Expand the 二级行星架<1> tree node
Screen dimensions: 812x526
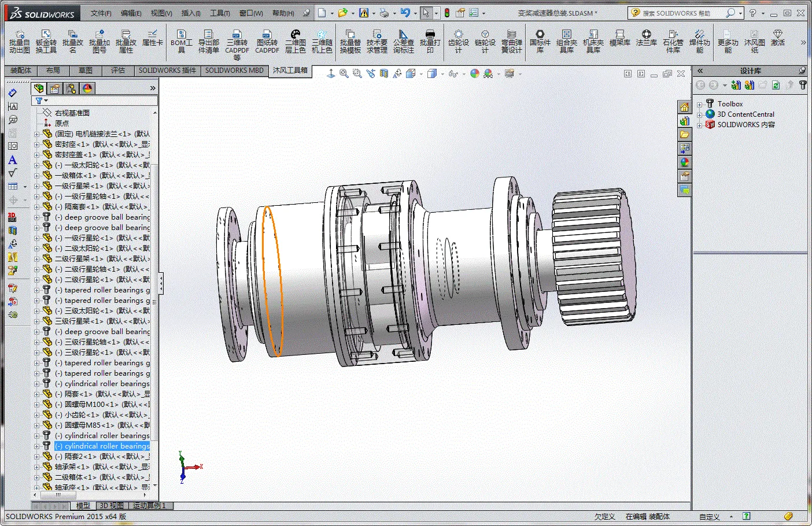pos(36,259)
